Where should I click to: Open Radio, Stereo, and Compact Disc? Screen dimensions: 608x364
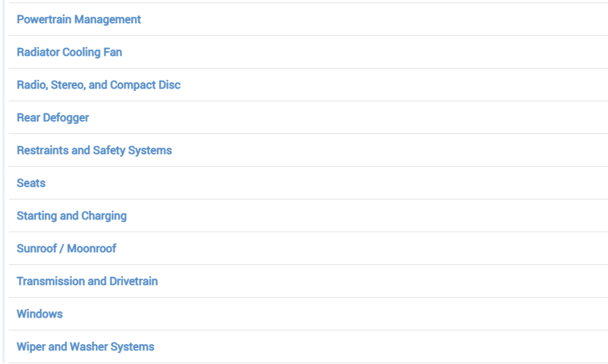[x=97, y=85]
